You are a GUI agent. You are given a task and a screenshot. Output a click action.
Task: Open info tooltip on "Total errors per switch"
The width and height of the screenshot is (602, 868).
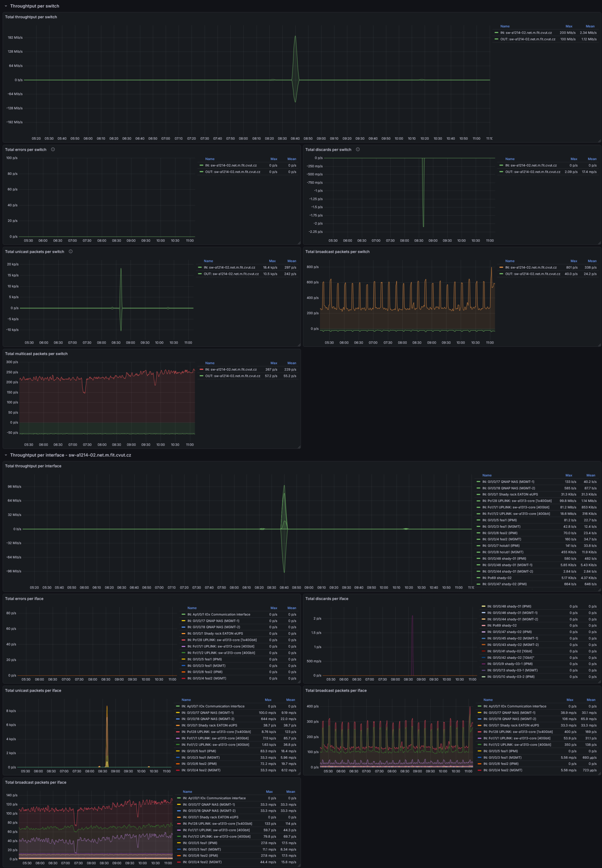pos(53,149)
